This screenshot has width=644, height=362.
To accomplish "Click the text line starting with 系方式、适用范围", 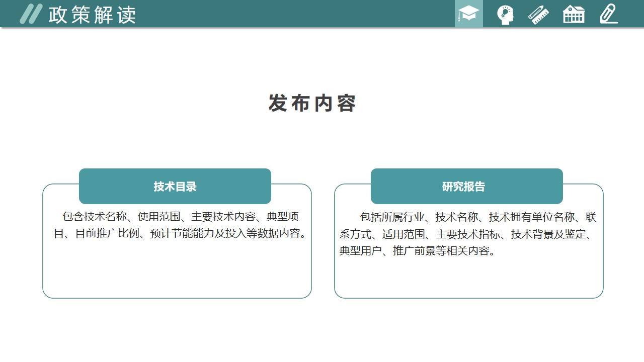I will (x=467, y=234).
